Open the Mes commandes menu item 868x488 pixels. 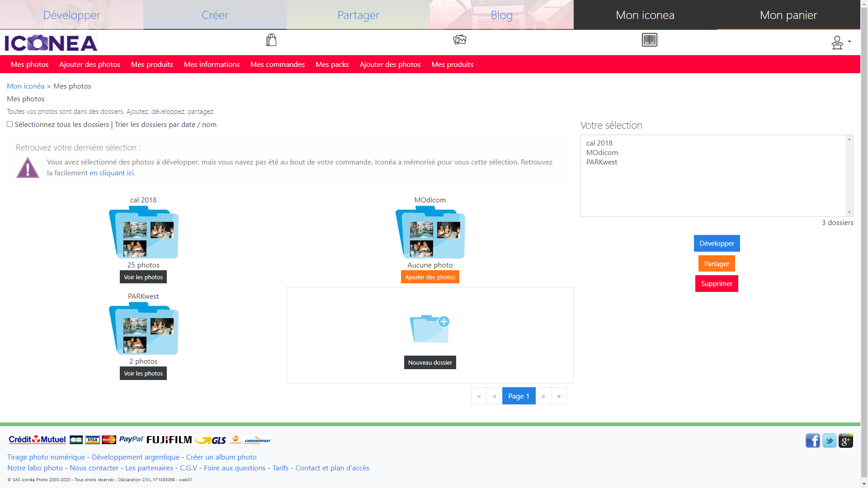[278, 65]
